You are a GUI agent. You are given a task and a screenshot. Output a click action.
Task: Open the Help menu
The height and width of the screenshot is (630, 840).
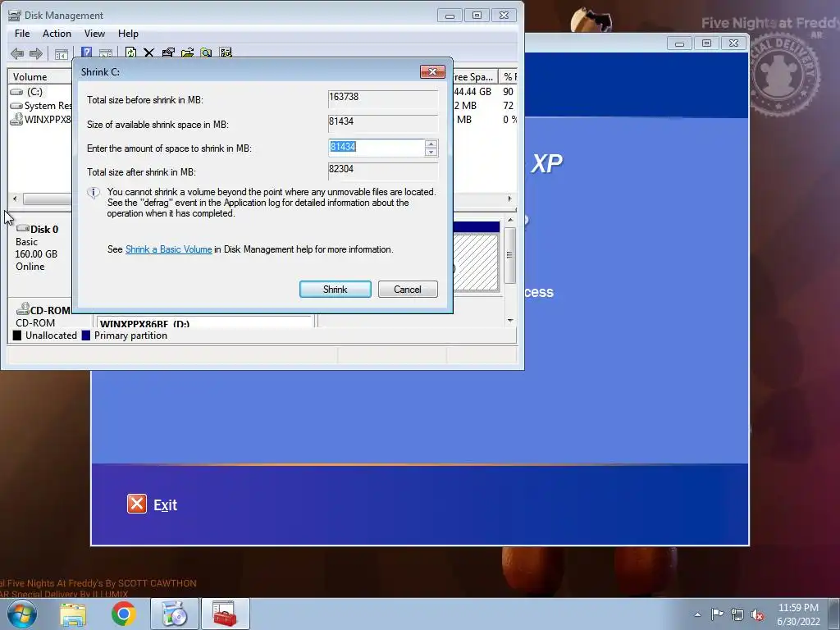(x=128, y=33)
